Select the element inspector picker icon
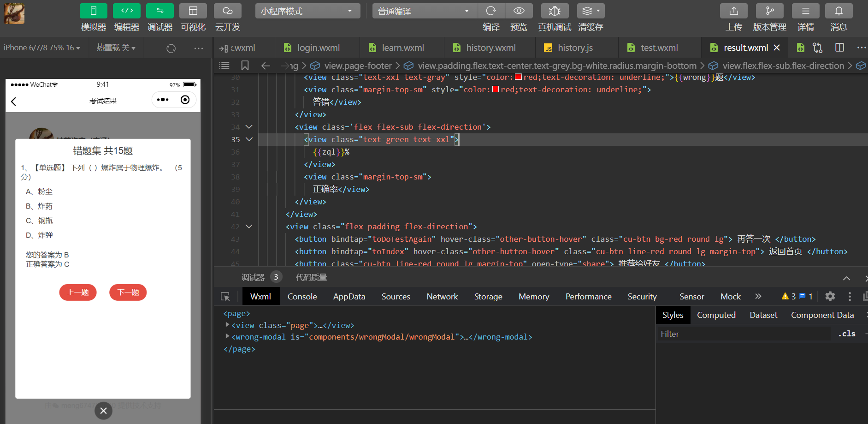 coord(225,297)
